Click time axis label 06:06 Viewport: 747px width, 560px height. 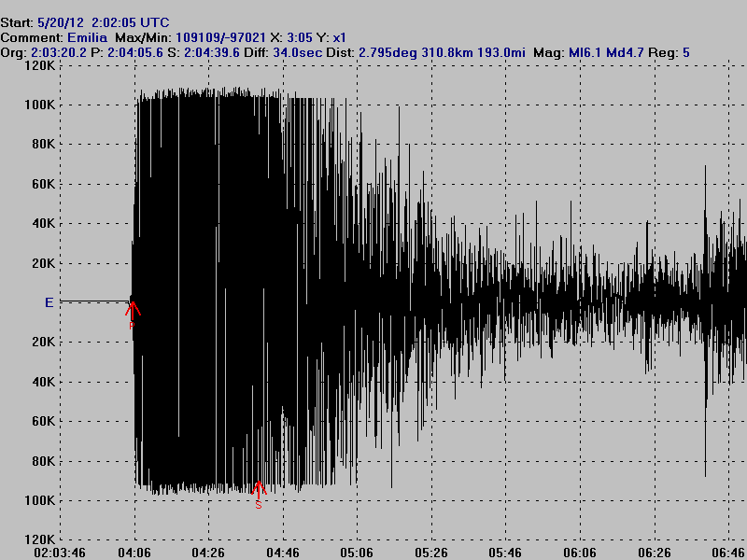[x=580, y=553]
